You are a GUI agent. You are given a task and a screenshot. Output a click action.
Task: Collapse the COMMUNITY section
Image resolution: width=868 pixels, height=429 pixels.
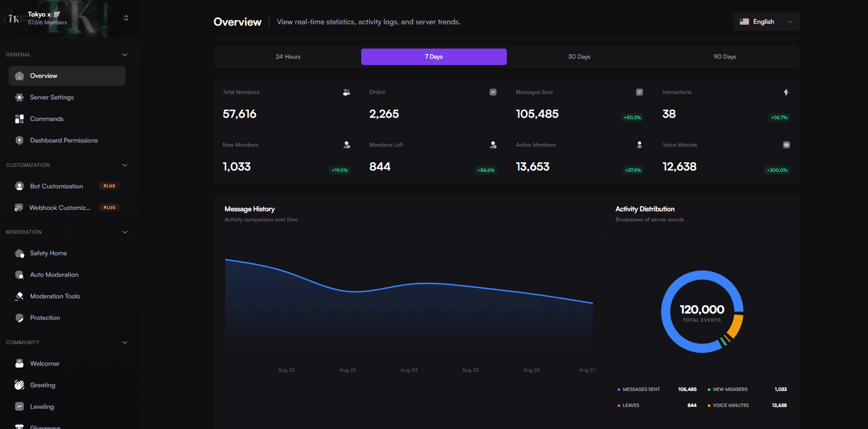click(x=125, y=342)
